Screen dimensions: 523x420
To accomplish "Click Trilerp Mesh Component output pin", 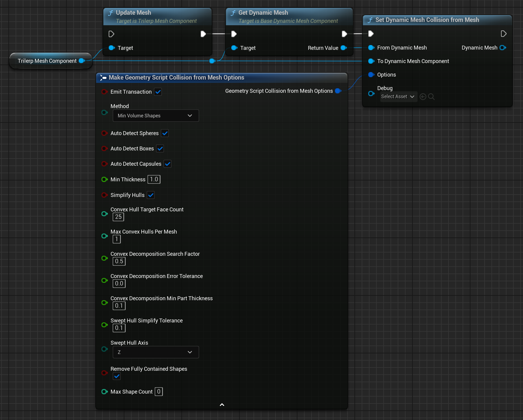I will [82, 61].
